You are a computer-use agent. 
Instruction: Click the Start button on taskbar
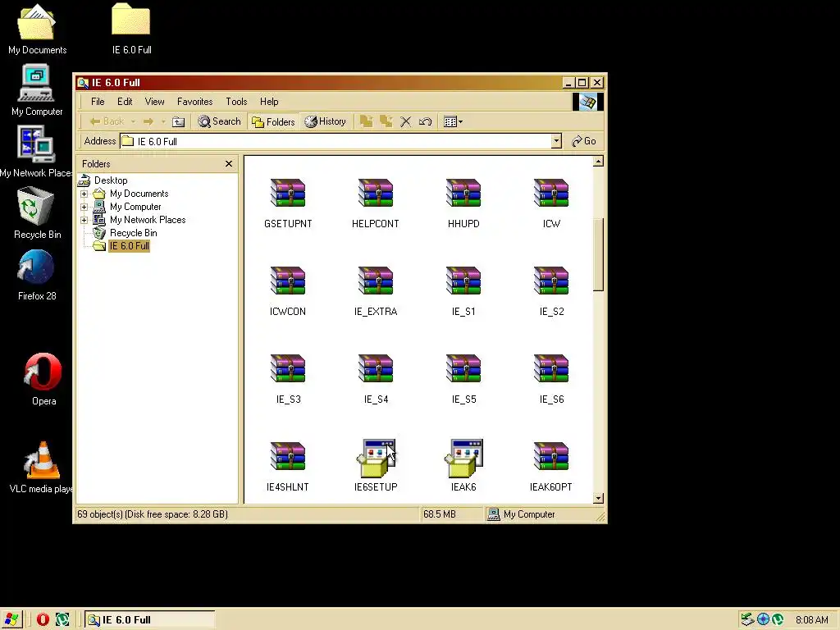click(x=11, y=620)
